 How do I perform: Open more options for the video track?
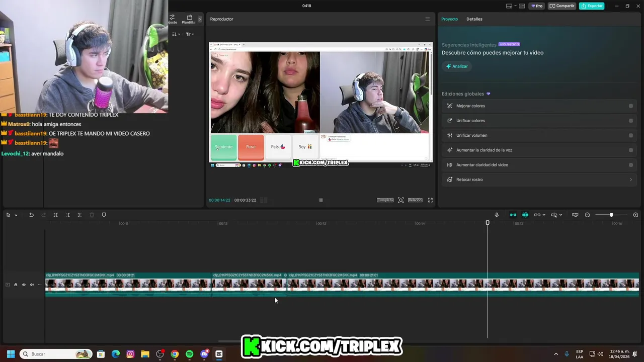[40, 285]
